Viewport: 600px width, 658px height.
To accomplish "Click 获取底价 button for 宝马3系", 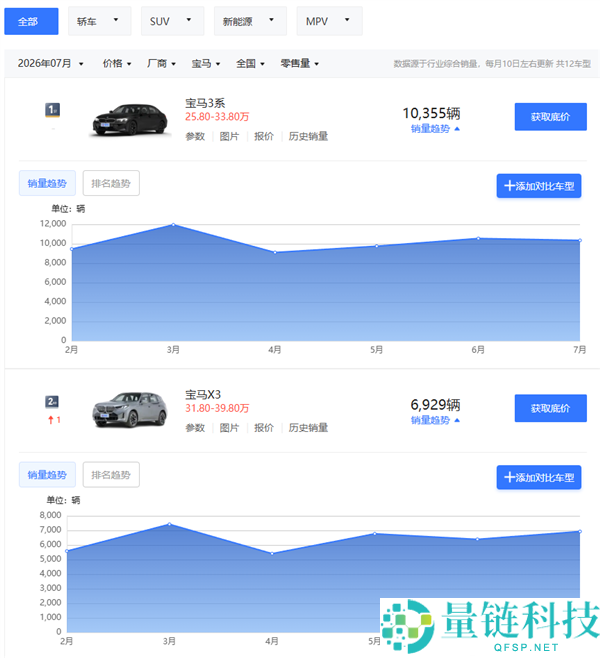I will pyautogui.click(x=550, y=117).
